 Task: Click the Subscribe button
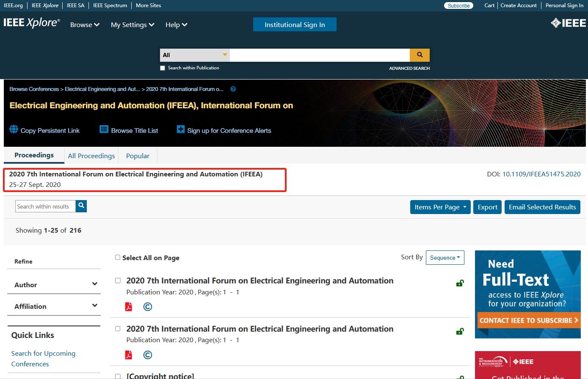(458, 5)
